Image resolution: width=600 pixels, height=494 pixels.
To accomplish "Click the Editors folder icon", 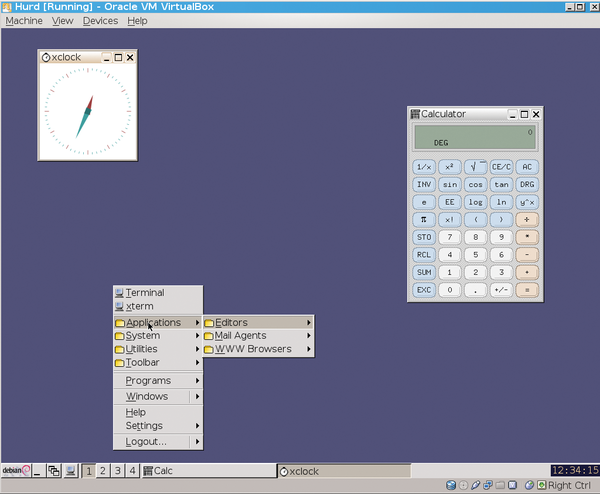I will [209, 323].
